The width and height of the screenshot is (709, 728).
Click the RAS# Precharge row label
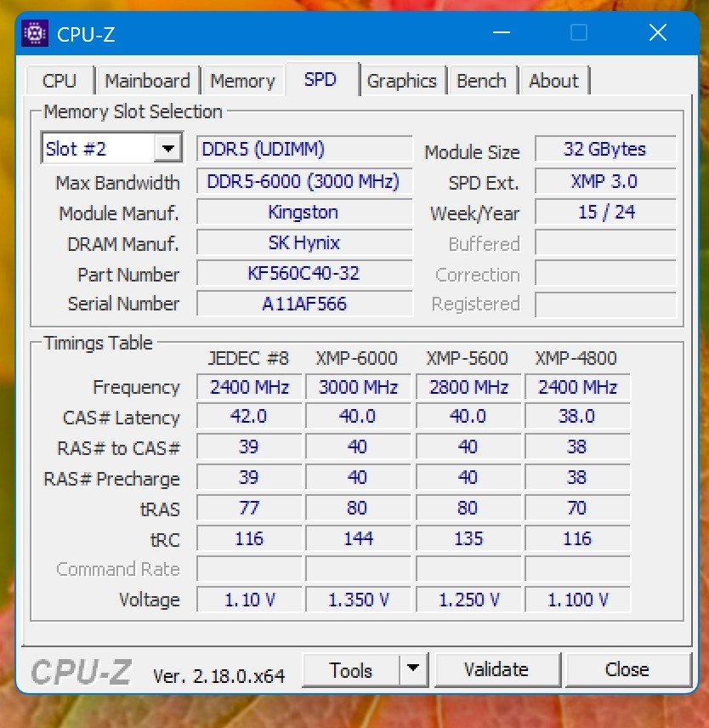coord(111,479)
